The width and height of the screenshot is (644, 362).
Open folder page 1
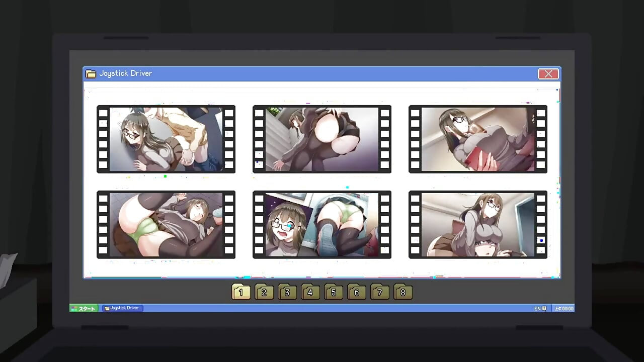[240, 292]
